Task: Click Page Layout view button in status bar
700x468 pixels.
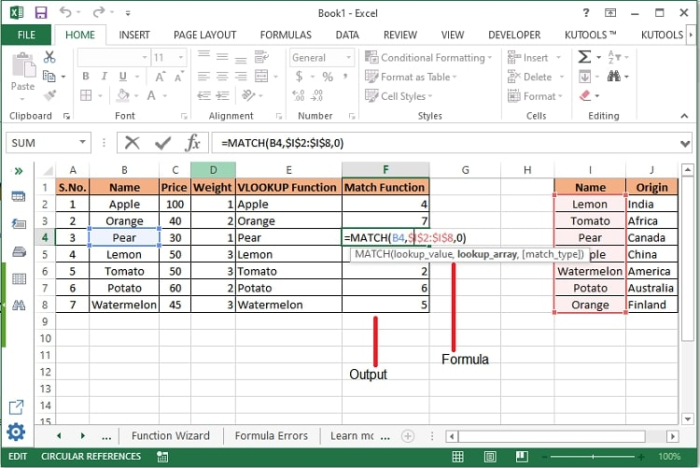Action: pos(490,456)
